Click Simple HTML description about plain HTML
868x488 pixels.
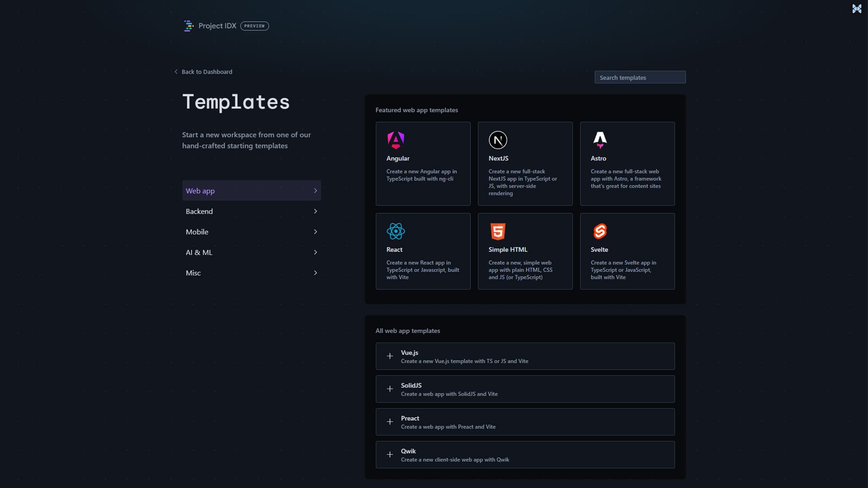coord(520,270)
